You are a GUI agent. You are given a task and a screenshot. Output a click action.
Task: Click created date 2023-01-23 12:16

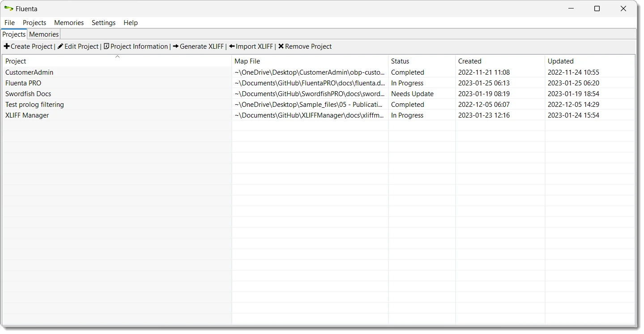point(484,115)
